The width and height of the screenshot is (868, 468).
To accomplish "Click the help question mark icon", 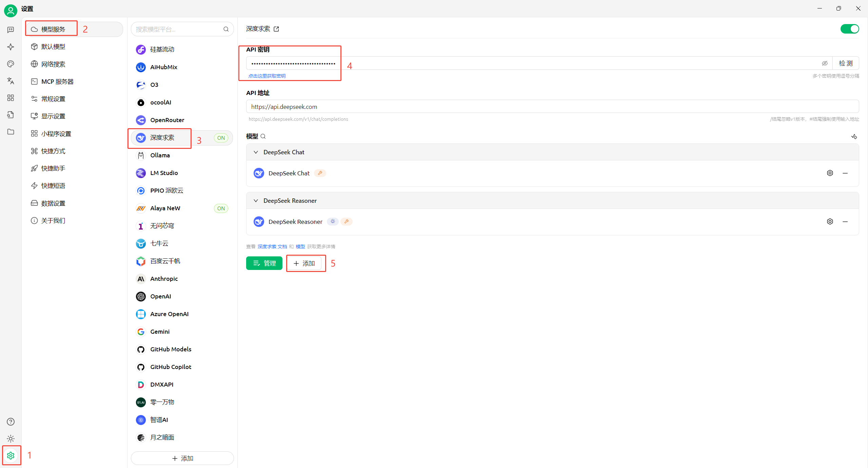I will pos(11,422).
